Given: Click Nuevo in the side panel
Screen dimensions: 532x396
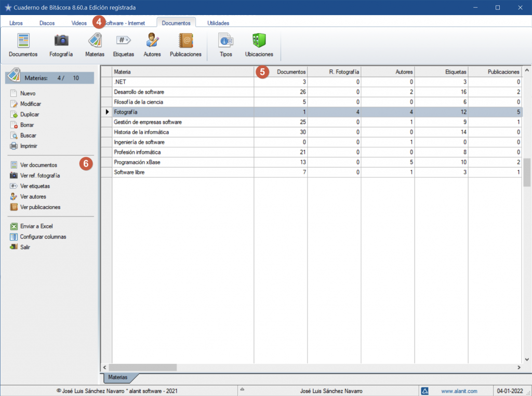Looking at the screenshot, I should click(x=28, y=93).
